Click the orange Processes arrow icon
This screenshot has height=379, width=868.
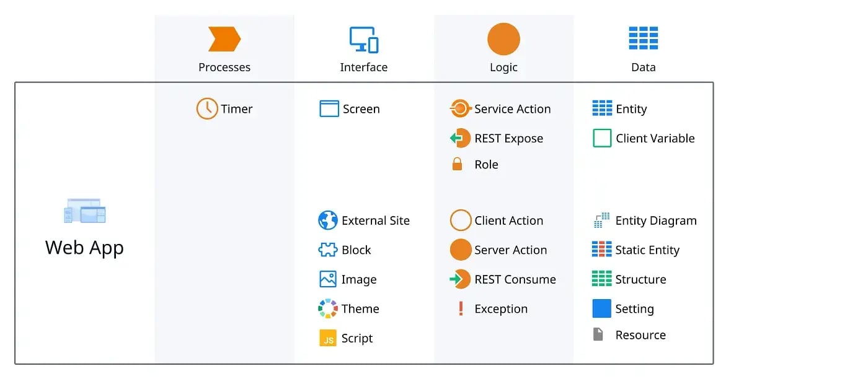click(224, 39)
